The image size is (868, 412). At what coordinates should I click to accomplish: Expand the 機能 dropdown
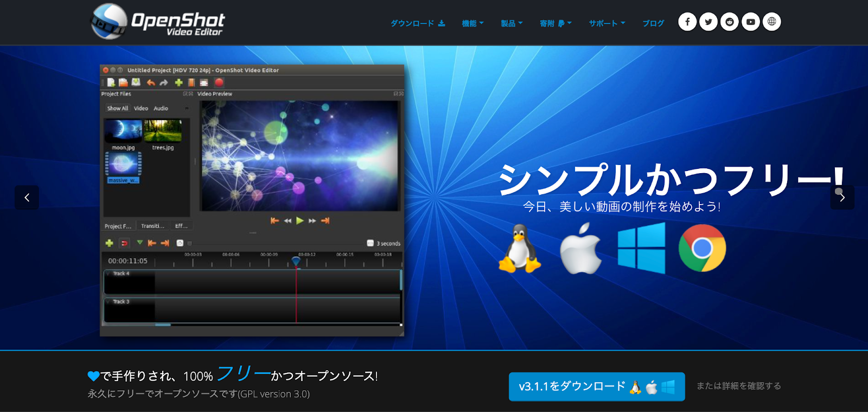click(x=473, y=23)
